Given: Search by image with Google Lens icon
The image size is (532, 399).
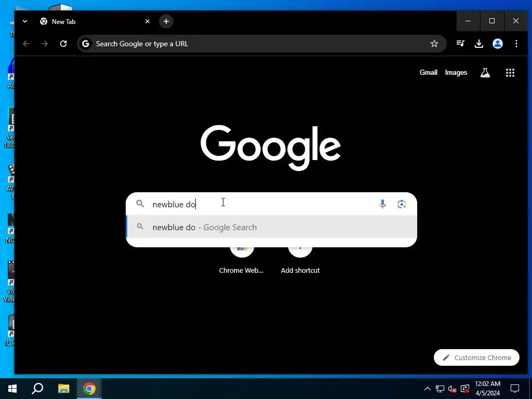Looking at the screenshot, I should (x=402, y=204).
